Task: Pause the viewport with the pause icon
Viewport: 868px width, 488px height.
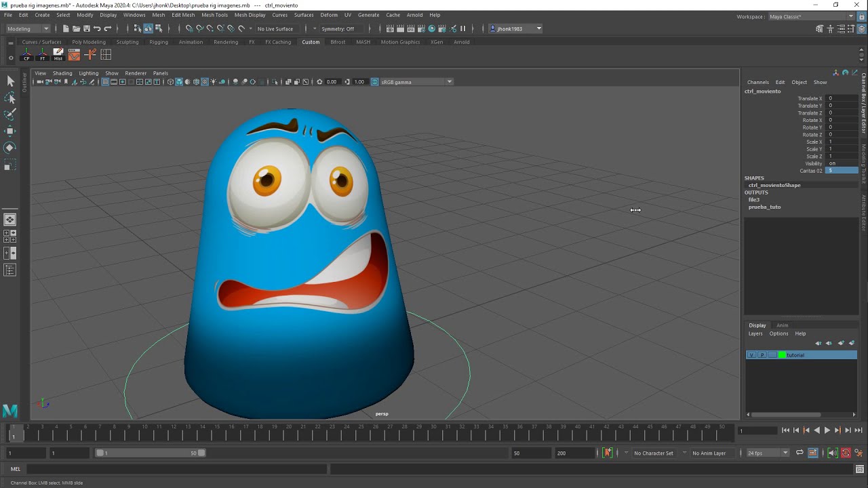Action: pos(463,28)
